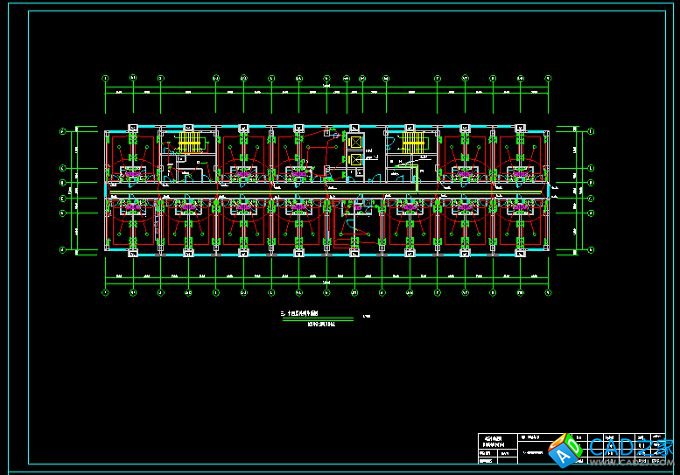Screen dimensions: 680x475
Task: Select the topmost right-side row axis bubble
Action: 590,131
